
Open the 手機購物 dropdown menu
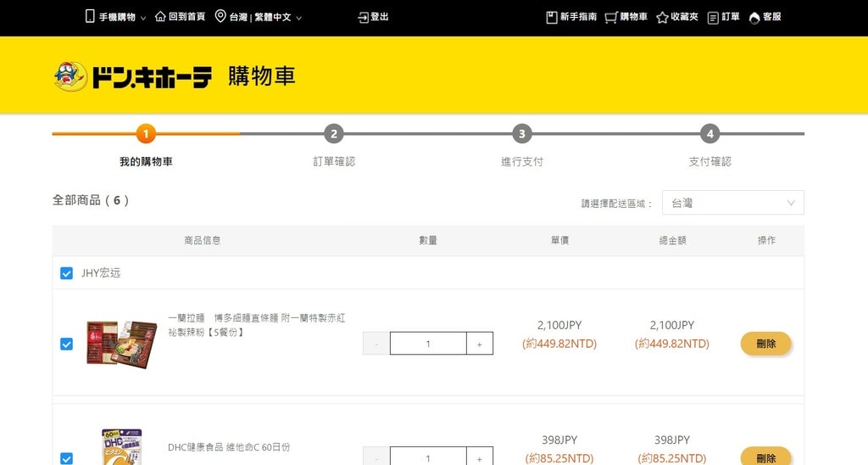[115, 17]
